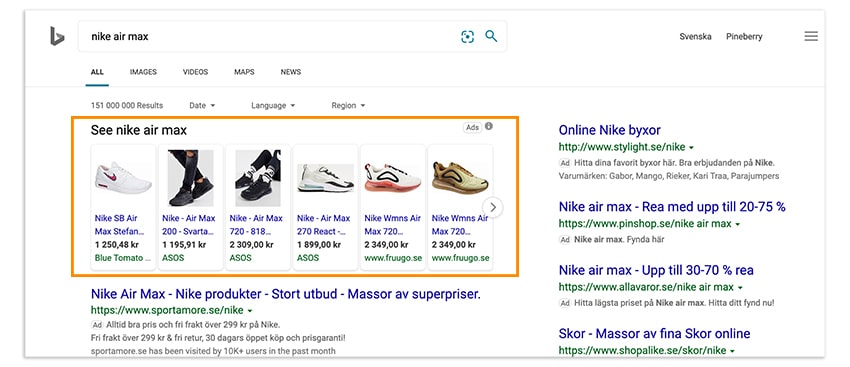This screenshot has width=850, height=367.
Task: Switch language to Svenska
Action: click(x=696, y=37)
